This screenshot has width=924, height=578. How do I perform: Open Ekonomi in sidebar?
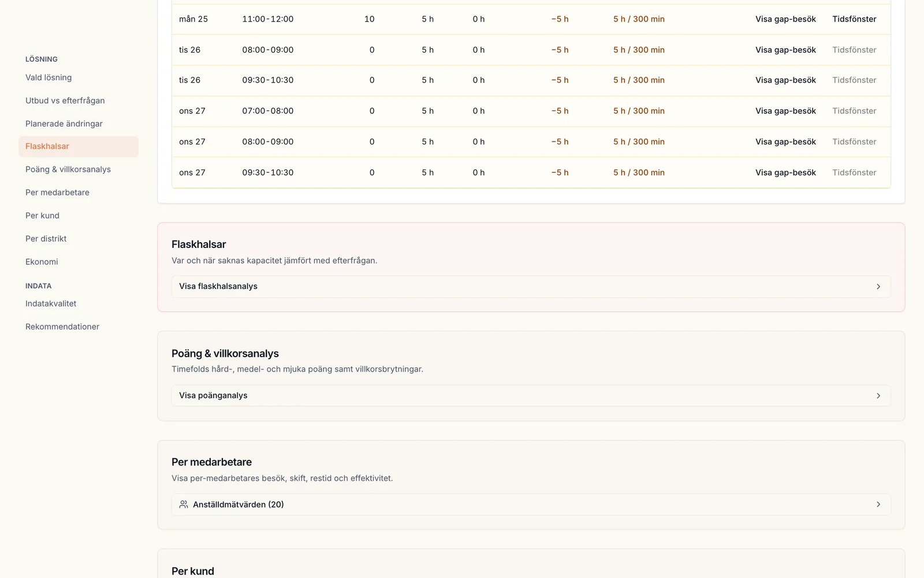click(x=42, y=262)
